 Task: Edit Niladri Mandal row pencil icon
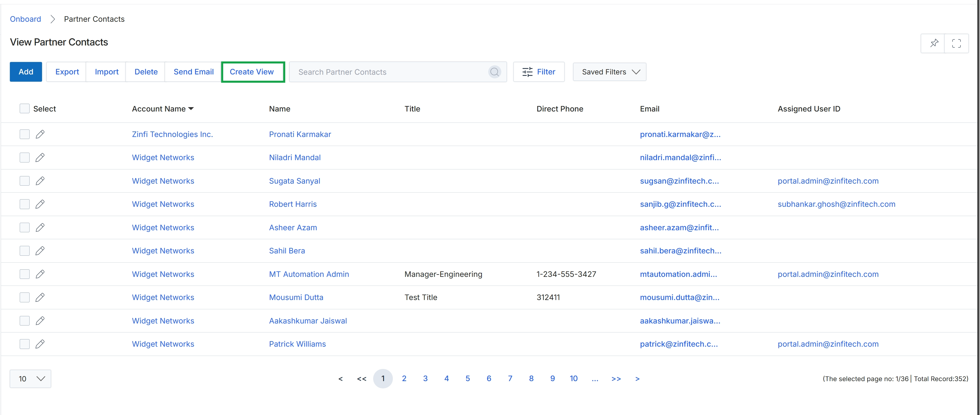pos(40,157)
